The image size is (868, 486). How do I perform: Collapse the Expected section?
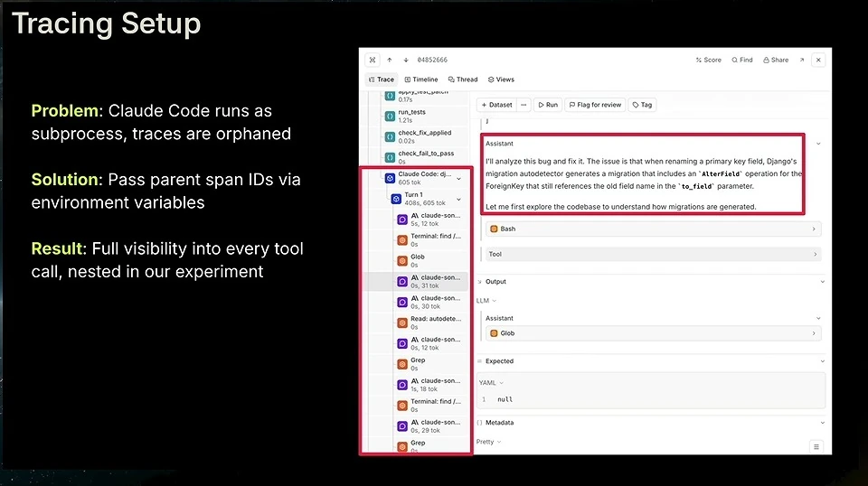[822, 361]
